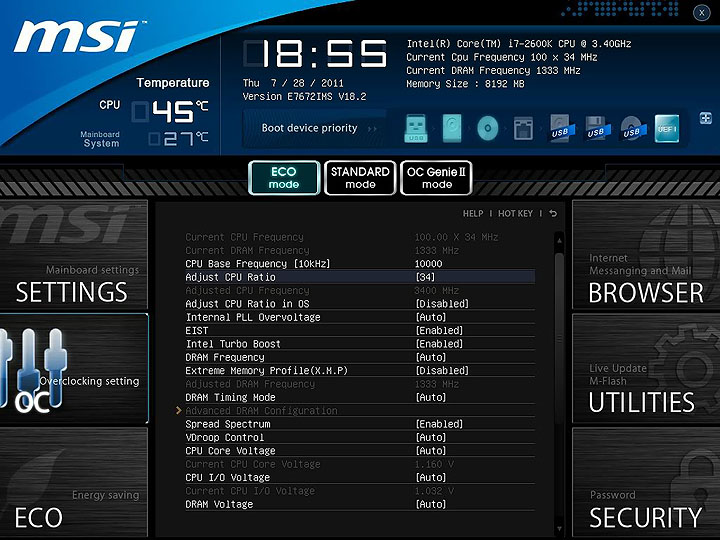Open VDroop Control [Auto] option
Screen dimensions: 720x540
click(431, 437)
